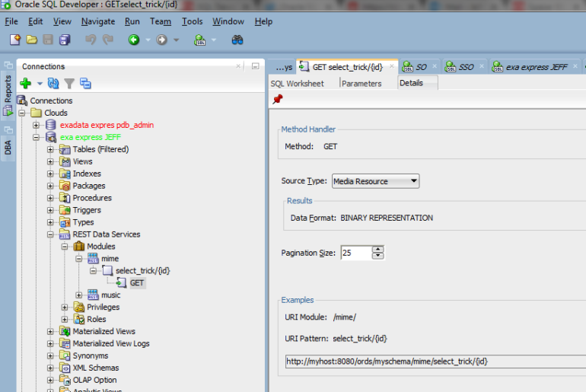This screenshot has width=586, height=392.
Task: Click the New file toolbar icon
Action: (15, 40)
